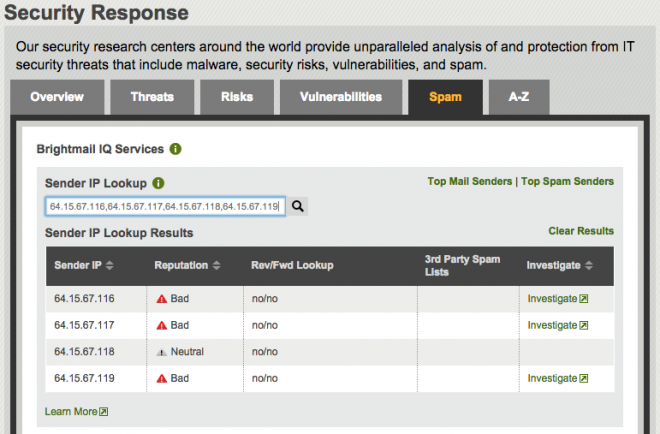
Task: Sort table by Sender IP column arrows
Action: 109,265
